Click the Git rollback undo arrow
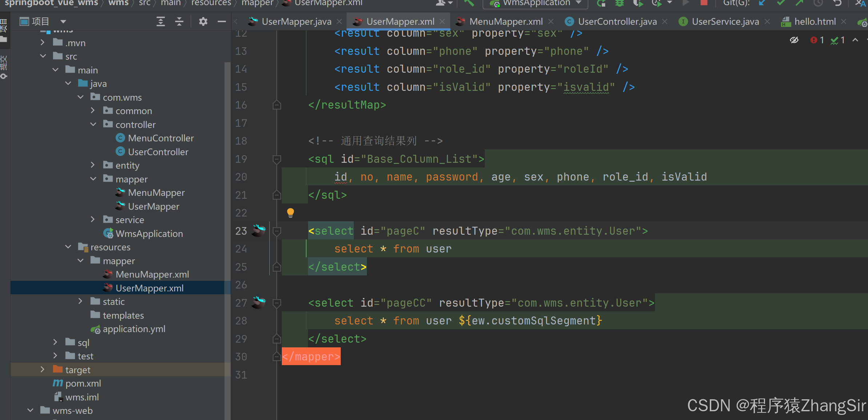Viewport: 868px width, 420px height. (837, 3)
